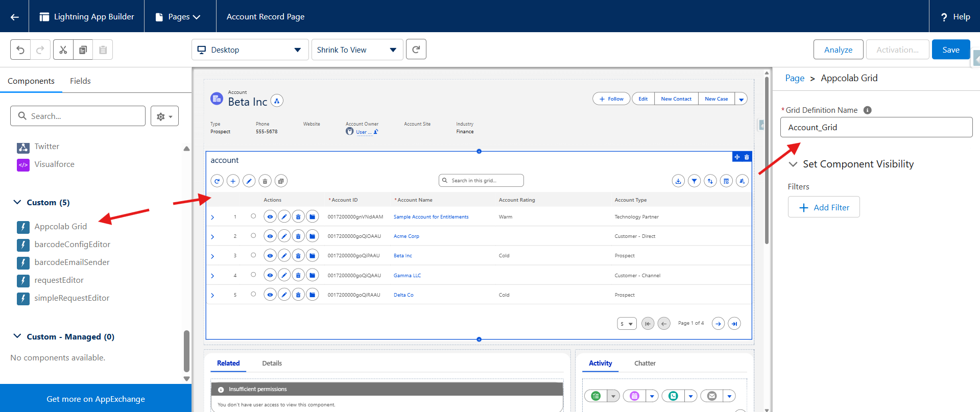Switch to the Fields tab
This screenshot has width=980, height=412.
tap(80, 81)
